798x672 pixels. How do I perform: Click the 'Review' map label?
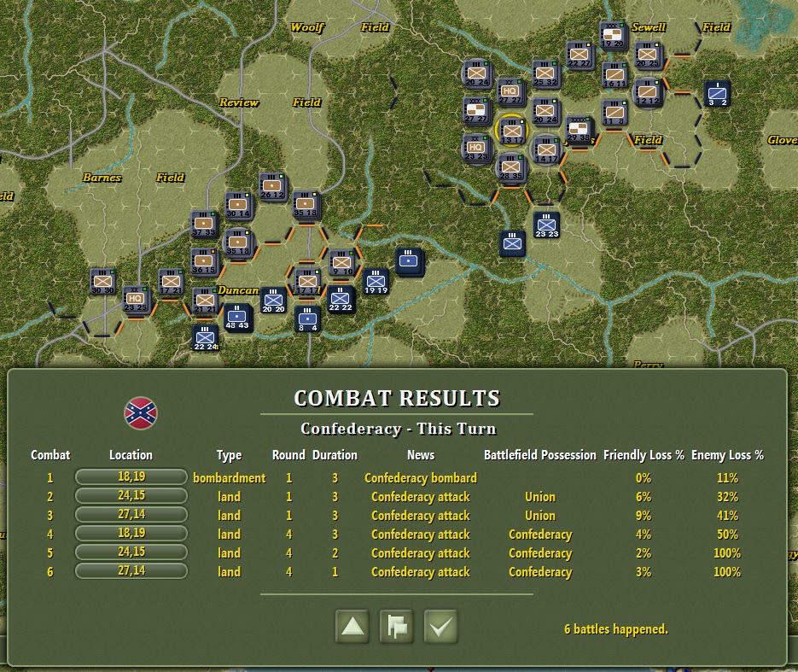pyautogui.click(x=239, y=102)
